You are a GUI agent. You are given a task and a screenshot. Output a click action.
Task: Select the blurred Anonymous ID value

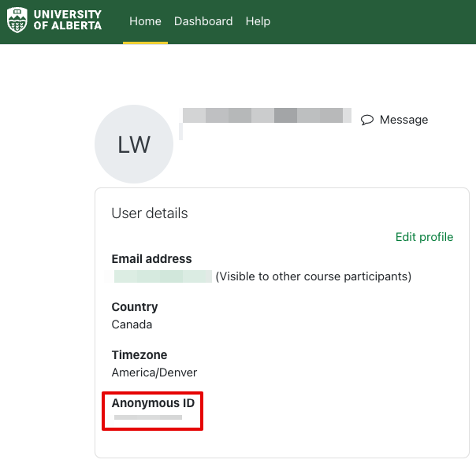[148, 417]
